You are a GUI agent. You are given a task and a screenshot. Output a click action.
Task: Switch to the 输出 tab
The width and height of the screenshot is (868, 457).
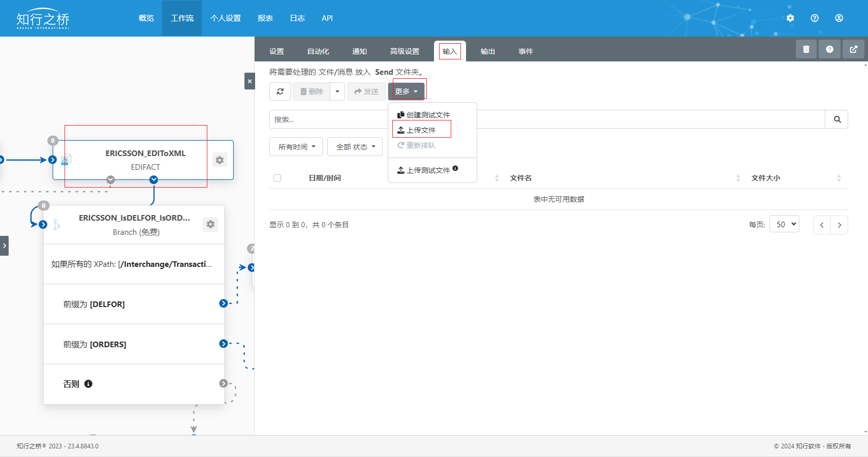(x=488, y=51)
